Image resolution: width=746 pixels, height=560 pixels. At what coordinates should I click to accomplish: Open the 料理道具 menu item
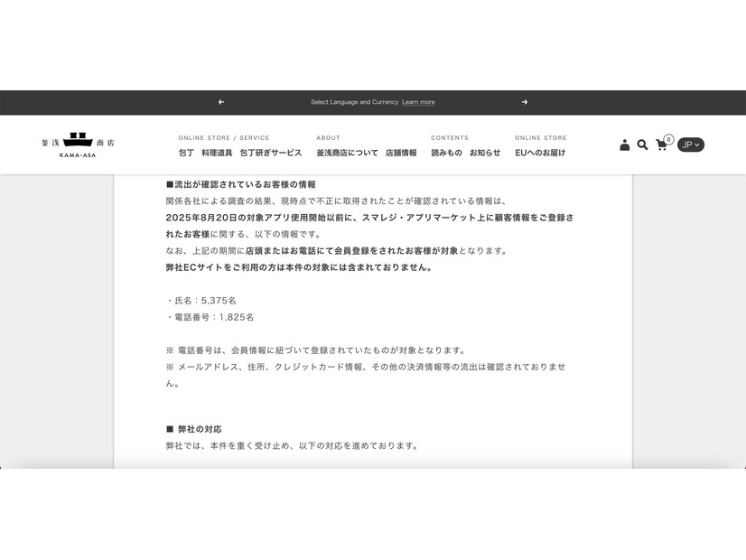pos(216,154)
